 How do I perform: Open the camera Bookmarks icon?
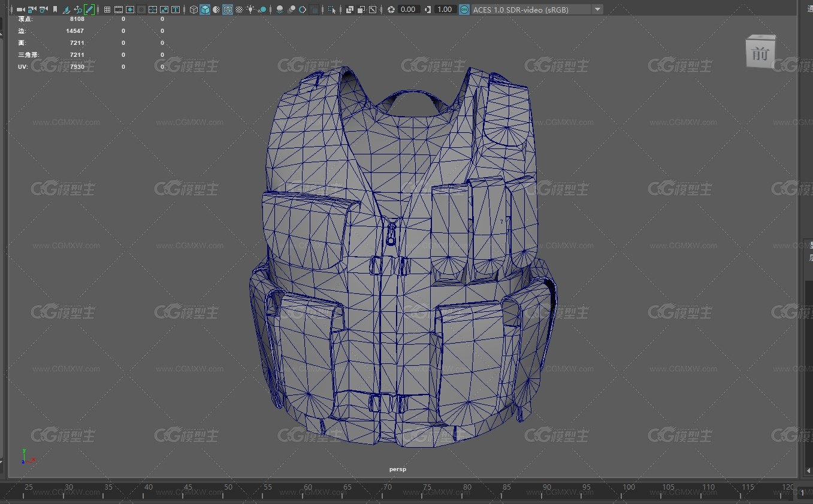(55, 10)
